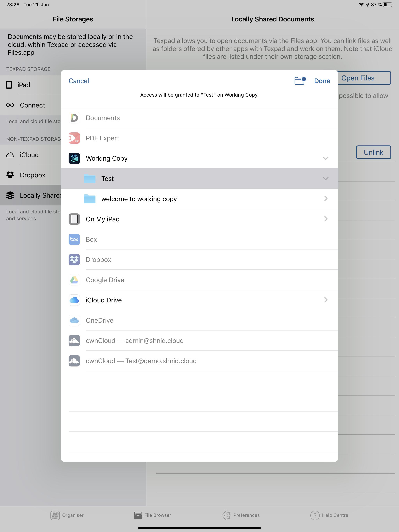Select iCloud storage in sidebar
Image resolution: width=399 pixels, height=532 pixels.
pos(30,155)
